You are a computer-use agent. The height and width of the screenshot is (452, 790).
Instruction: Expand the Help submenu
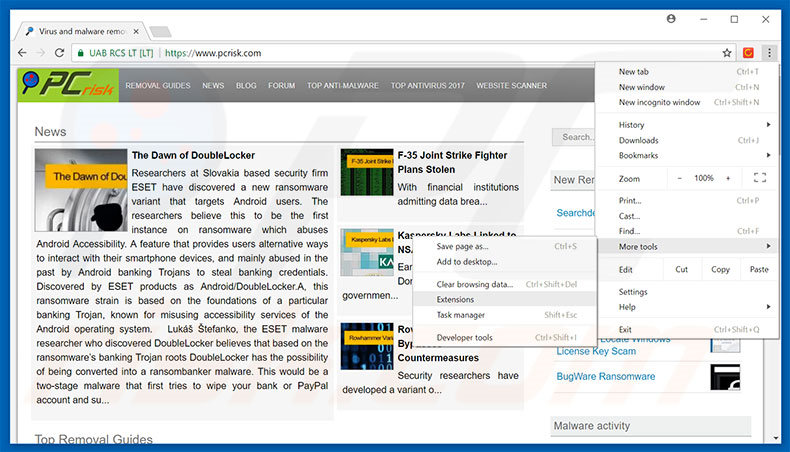pyautogui.click(x=688, y=307)
